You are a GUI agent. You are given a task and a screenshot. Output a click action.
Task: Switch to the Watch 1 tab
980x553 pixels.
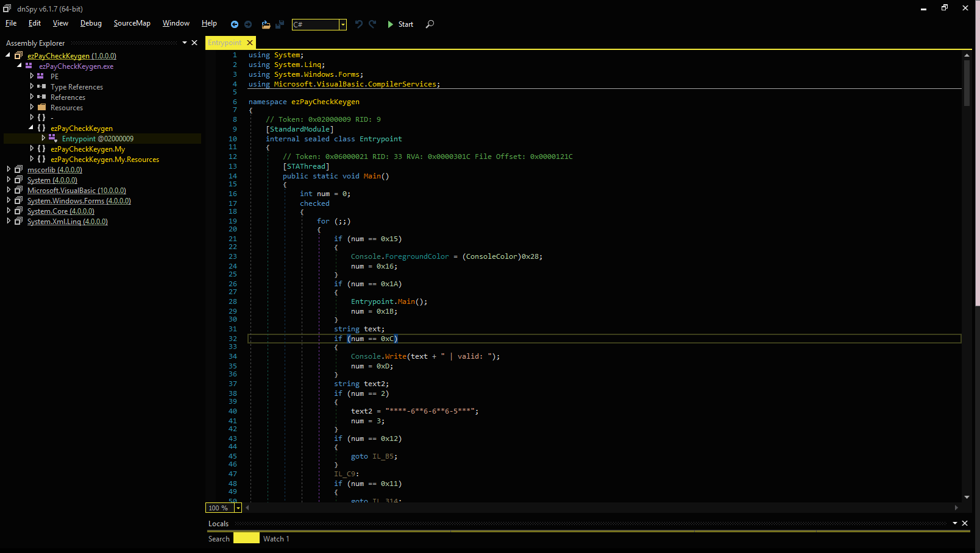(276, 539)
